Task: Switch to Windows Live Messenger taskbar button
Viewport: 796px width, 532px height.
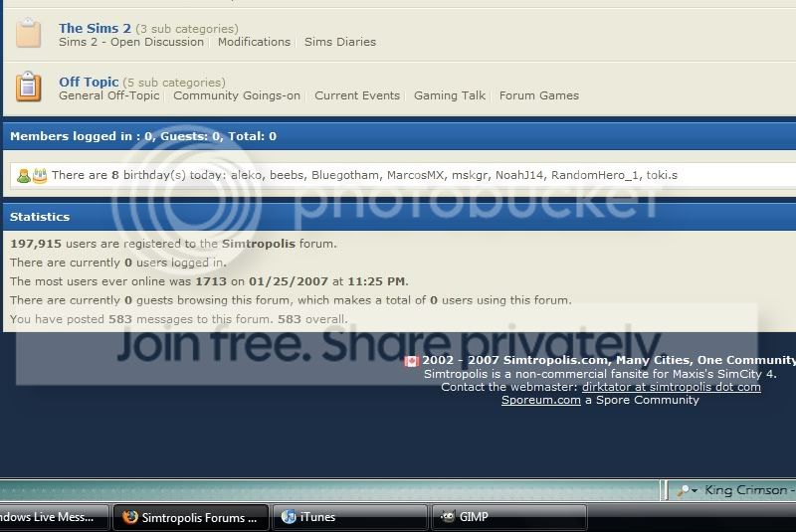Action: coord(54,517)
